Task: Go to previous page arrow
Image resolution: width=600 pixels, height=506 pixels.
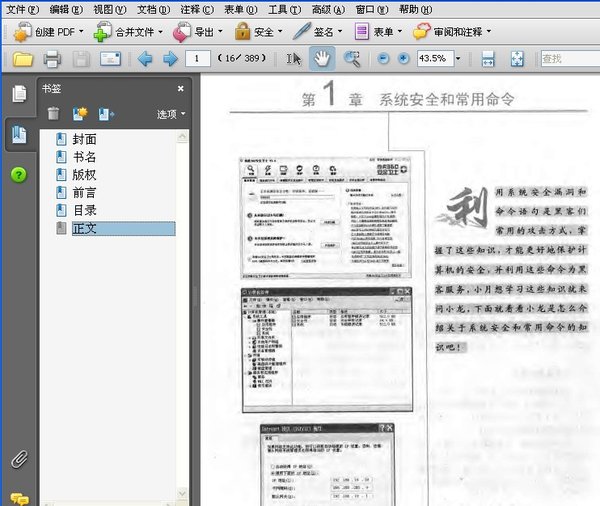Action: tap(145, 59)
